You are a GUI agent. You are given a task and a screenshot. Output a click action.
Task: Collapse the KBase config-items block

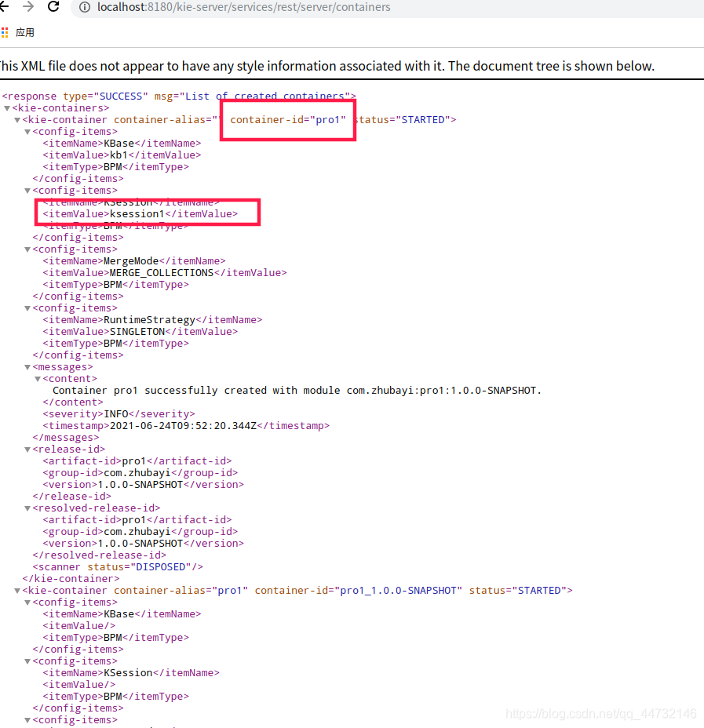click(27, 131)
